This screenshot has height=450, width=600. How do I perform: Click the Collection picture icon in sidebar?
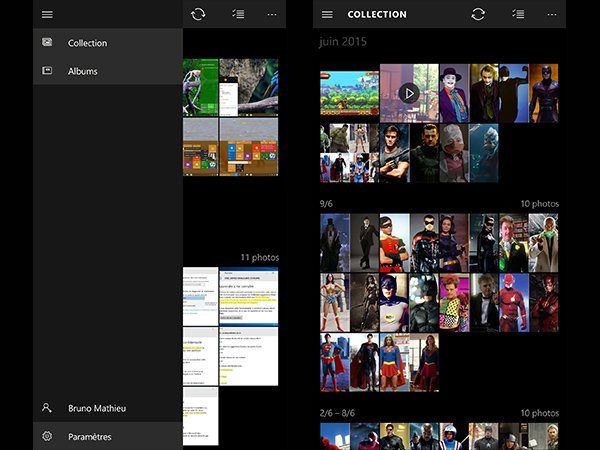coord(47,42)
